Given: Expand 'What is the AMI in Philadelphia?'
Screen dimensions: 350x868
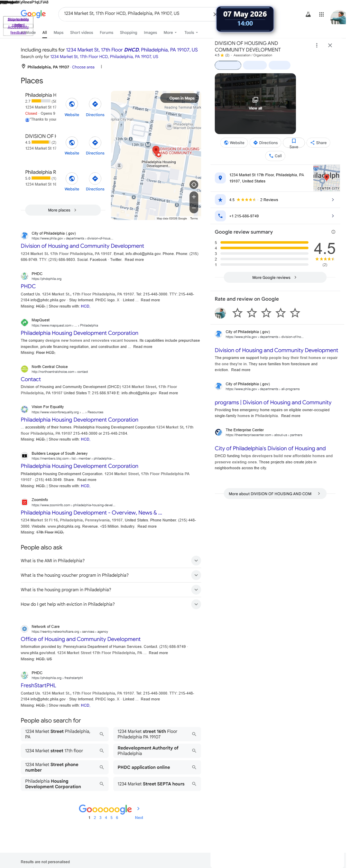Looking at the screenshot, I should (111, 560).
